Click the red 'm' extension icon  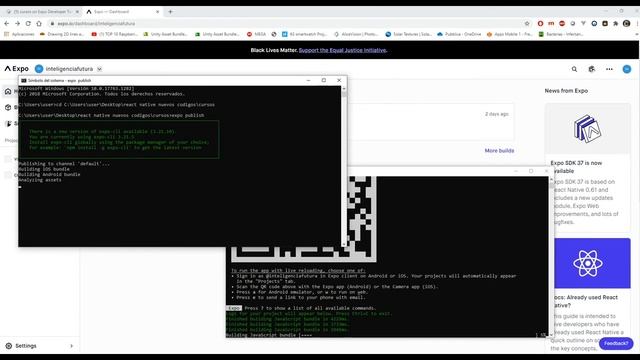point(551,24)
